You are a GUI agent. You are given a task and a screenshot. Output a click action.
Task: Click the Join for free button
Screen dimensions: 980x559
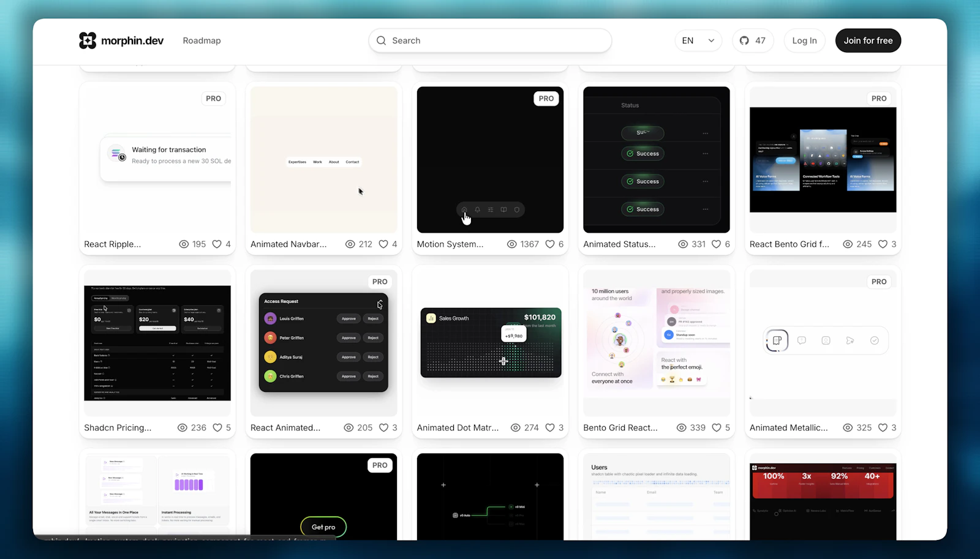868,40
